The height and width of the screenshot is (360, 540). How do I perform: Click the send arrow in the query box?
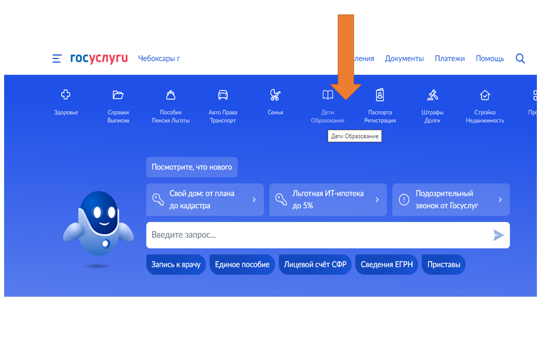pyautogui.click(x=498, y=235)
